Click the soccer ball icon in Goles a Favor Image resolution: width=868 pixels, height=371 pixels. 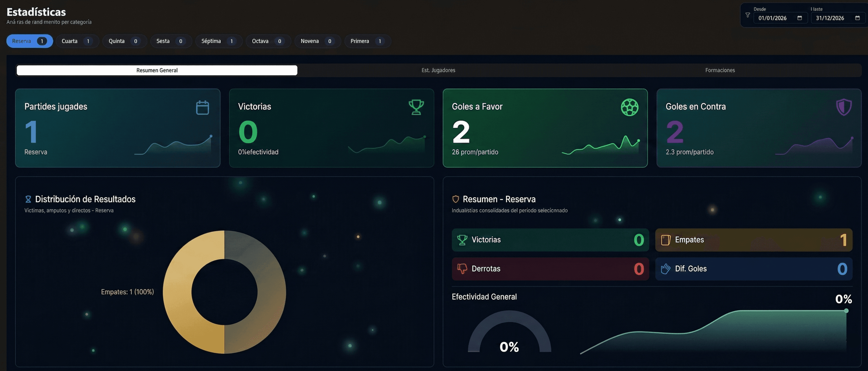pyautogui.click(x=629, y=107)
